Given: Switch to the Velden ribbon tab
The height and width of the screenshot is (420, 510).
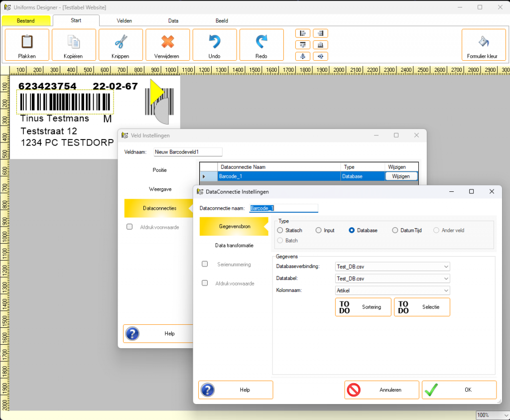Looking at the screenshot, I should [124, 21].
